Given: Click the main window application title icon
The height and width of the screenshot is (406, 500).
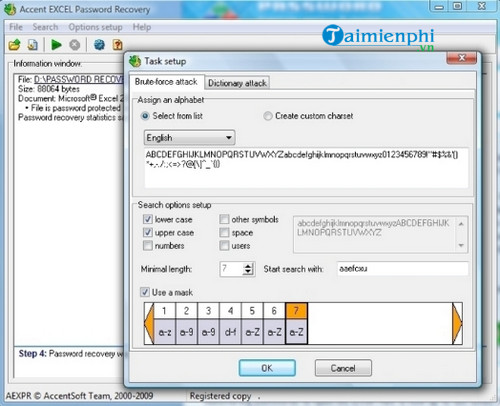Looking at the screenshot, I should [10, 9].
